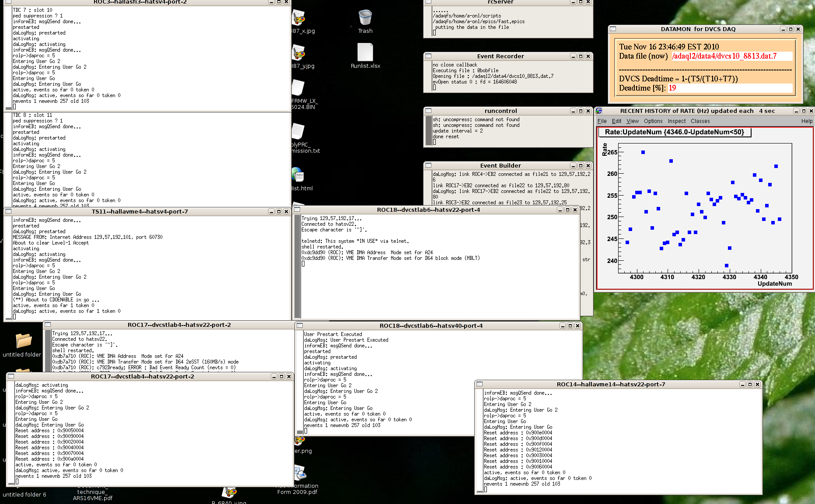Click the date line 'Tue Nov 16 23:46:49 EST 2010'
Screen dimensions: 815x504
pos(669,47)
